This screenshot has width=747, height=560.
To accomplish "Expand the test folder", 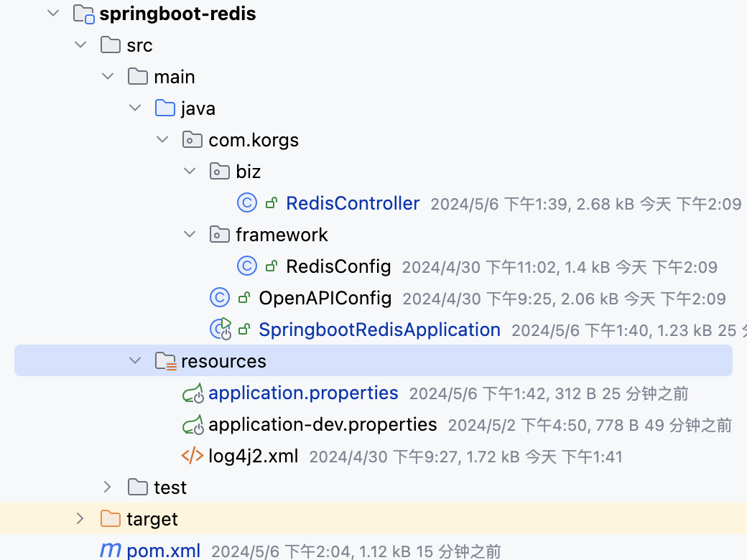I will [106, 487].
